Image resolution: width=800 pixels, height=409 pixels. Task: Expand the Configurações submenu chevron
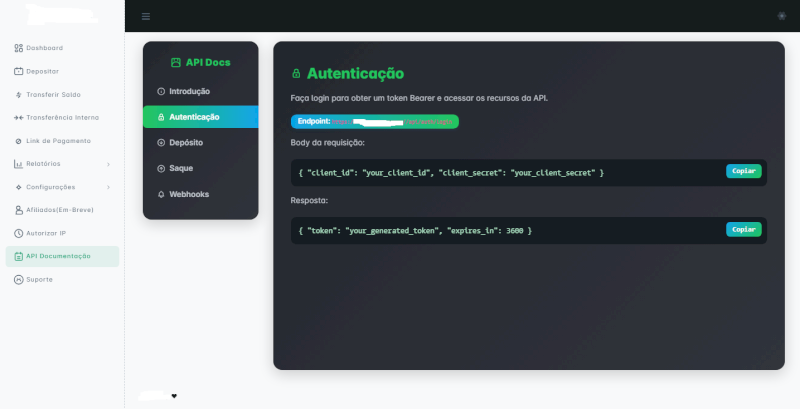(108, 187)
